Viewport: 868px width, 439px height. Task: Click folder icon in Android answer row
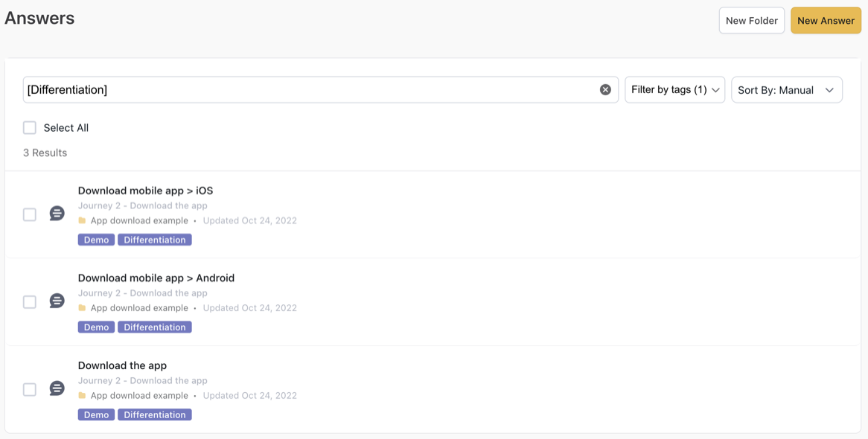pyautogui.click(x=82, y=308)
